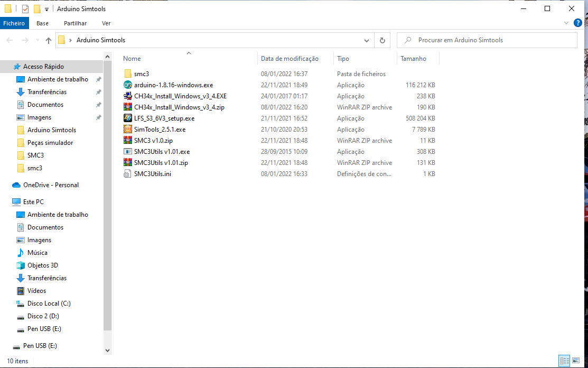Open the bottom Pen USB (E:) entry
588x368 pixels.
(x=40, y=346)
